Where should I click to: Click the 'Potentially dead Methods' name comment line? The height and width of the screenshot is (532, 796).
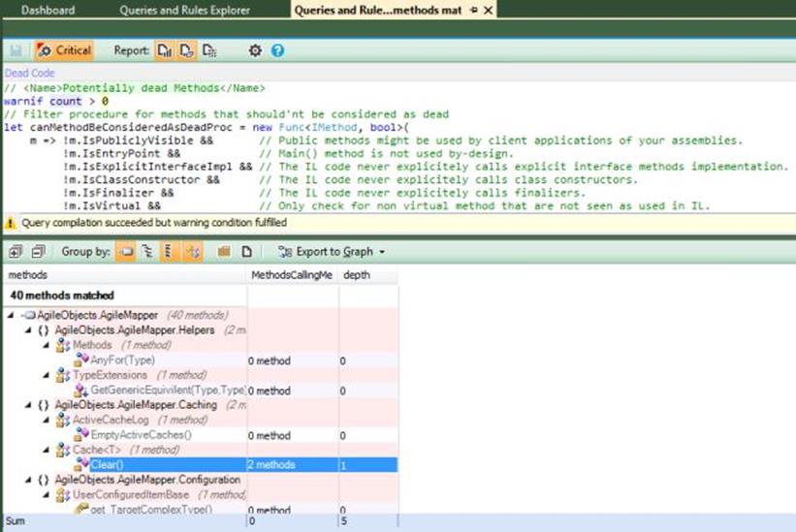135,88
